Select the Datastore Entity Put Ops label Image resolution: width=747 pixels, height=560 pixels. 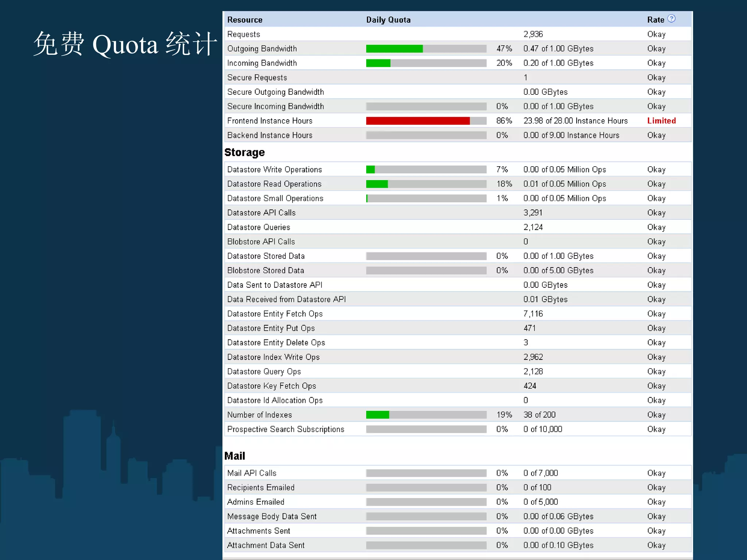point(271,328)
